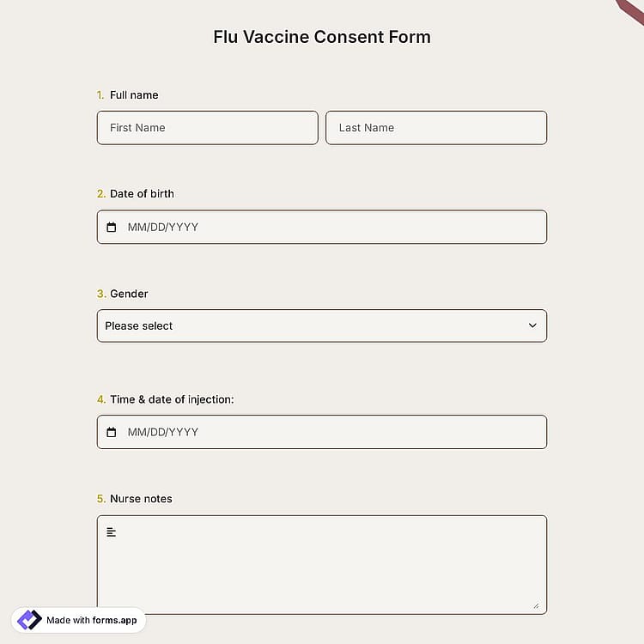Click the calendar icon in Date of birth
The image size is (644, 644).
click(112, 228)
